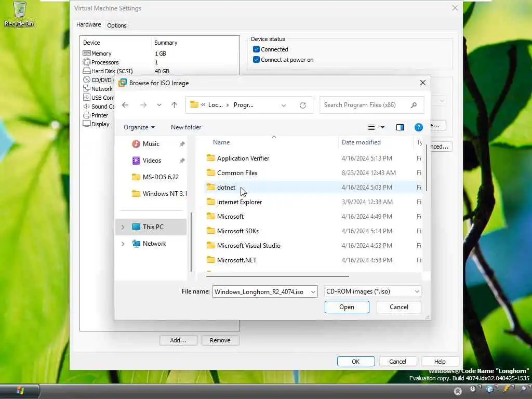Click Help in Virtual Machine Settings

[x=440, y=362]
